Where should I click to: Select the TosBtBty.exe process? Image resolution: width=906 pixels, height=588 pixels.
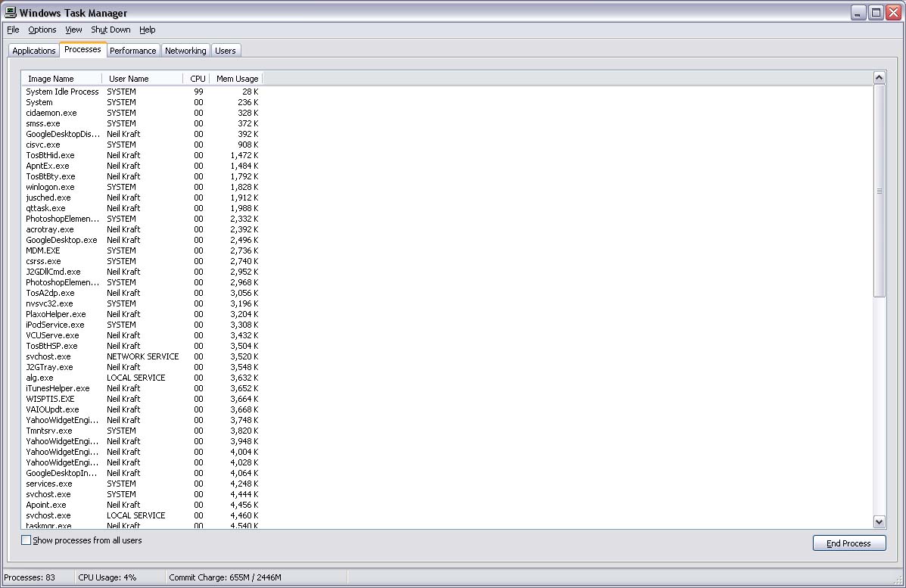pyautogui.click(x=142, y=176)
